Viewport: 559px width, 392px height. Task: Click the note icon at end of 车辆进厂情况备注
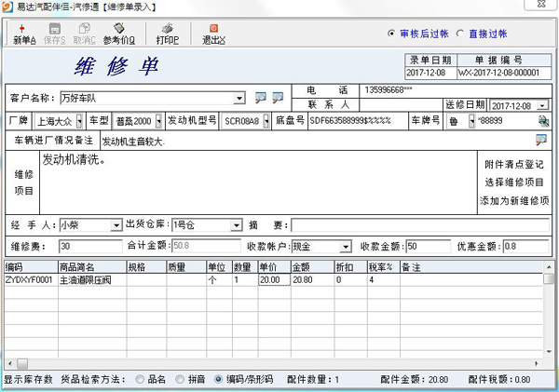[541, 141]
